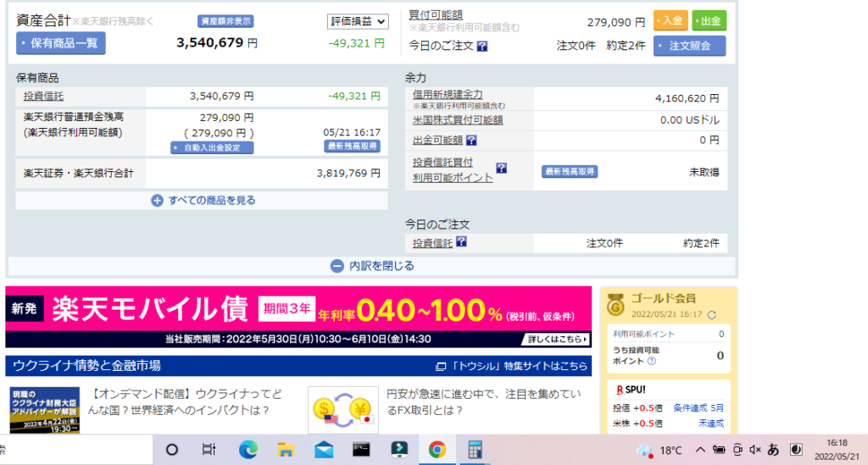The image size is (868, 465).
Task: Open 信用新規建余力 link
Action: coord(448,95)
